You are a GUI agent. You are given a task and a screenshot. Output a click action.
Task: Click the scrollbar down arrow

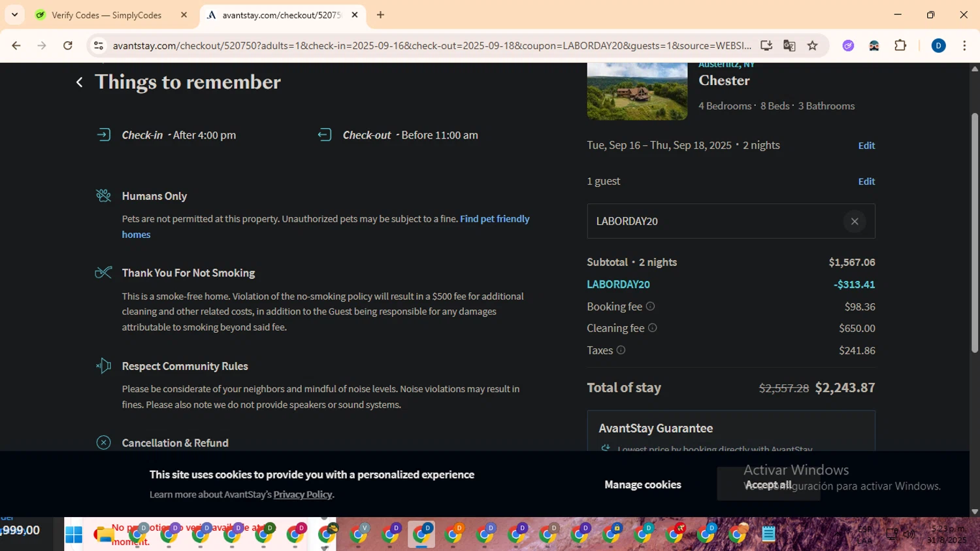[x=975, y=512]
